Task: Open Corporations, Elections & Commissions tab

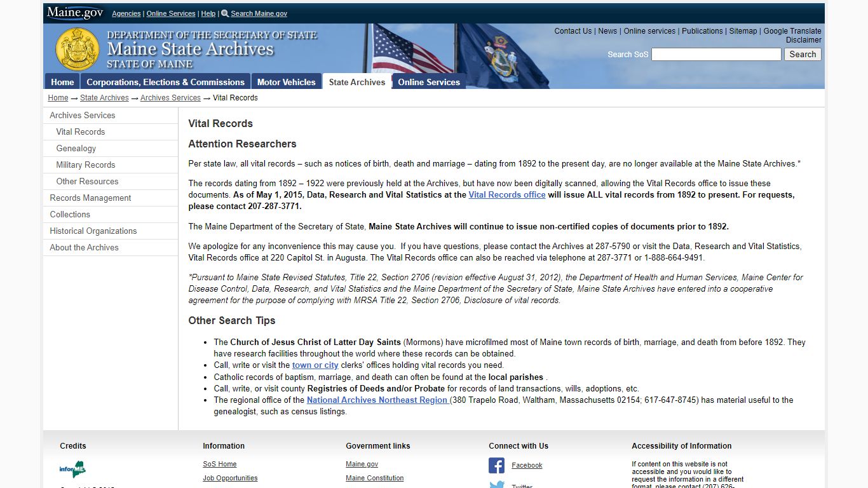Action: [x=165, y=81]
